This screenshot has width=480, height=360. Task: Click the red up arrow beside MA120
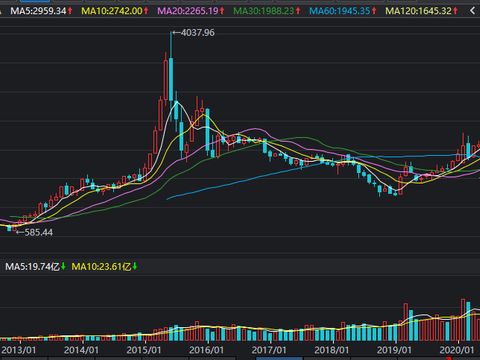coord(455,11)
